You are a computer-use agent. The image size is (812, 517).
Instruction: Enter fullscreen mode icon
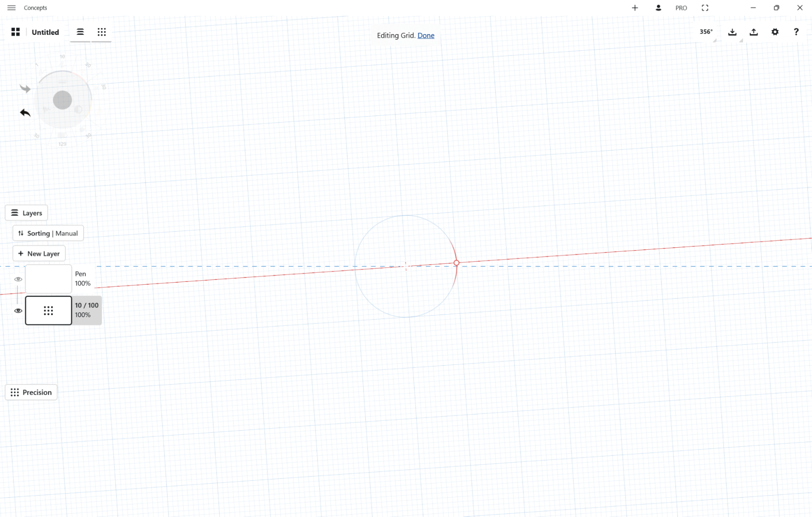[705, 8]
